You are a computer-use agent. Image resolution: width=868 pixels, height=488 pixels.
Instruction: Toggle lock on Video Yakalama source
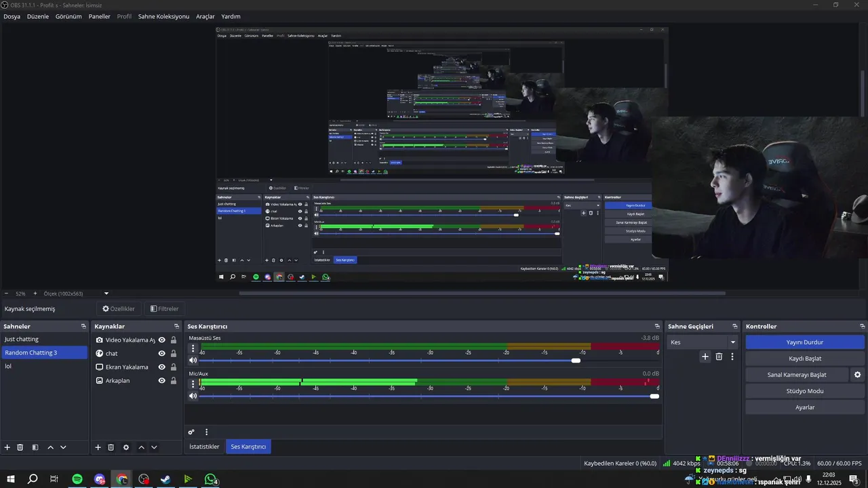click(x=173, y=340)
